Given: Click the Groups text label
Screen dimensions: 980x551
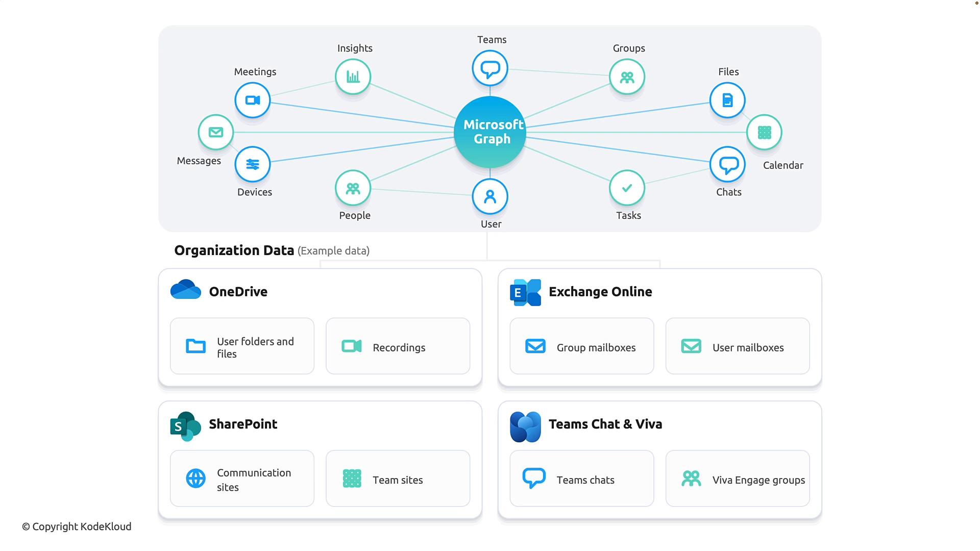Looking at the screenshot, I should point(629,48).
